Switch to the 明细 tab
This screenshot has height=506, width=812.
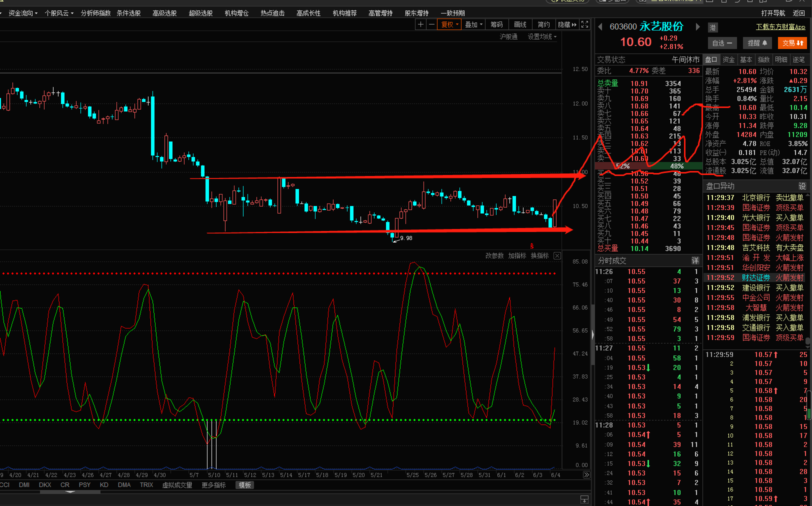coord(781,59)
